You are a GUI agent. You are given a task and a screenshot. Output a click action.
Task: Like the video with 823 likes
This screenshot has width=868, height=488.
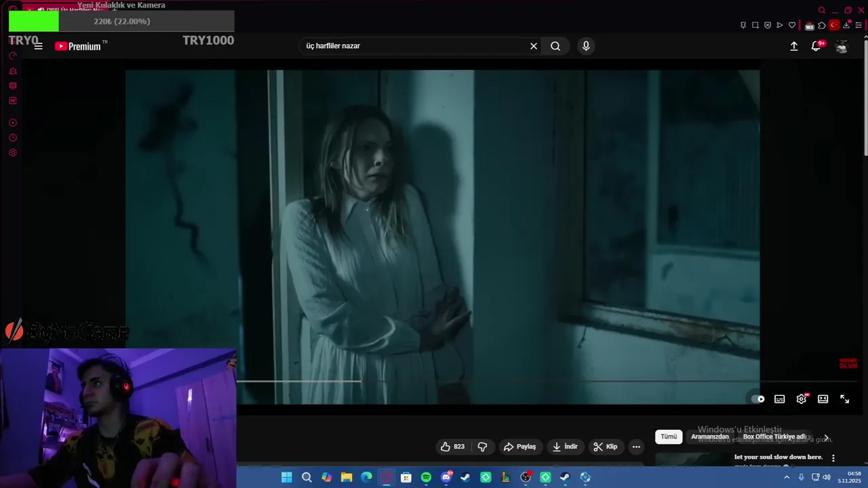452,447
